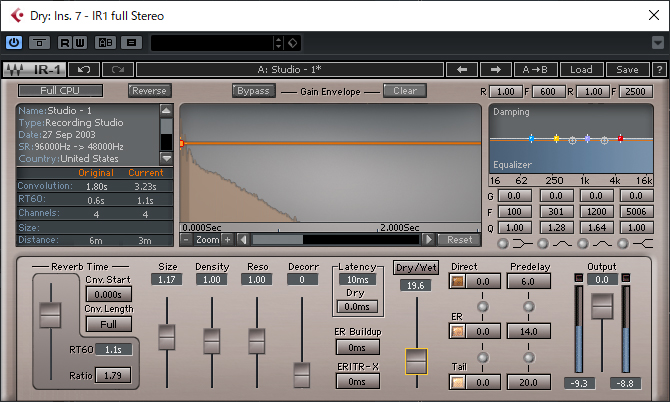This screenshot has height=402, width=670.
Task: Toggle the low shelf EQ band button
Action: (503, 244)
